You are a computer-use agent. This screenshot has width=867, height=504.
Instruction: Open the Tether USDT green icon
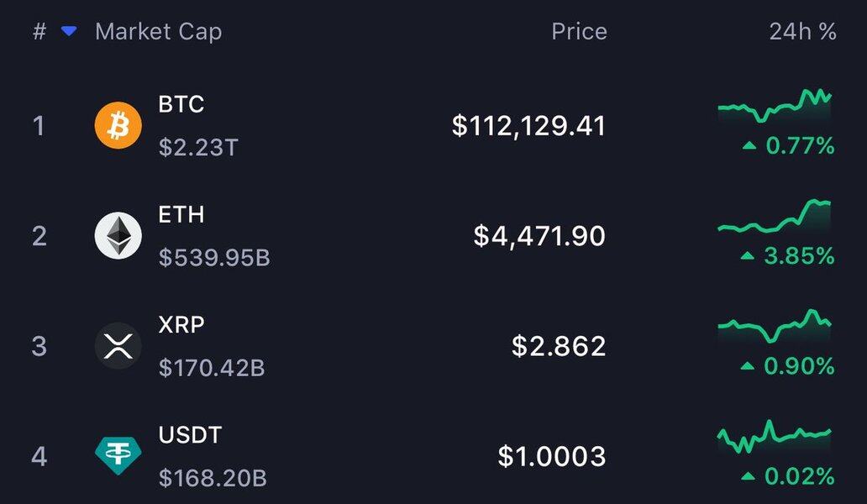(118, 456)
